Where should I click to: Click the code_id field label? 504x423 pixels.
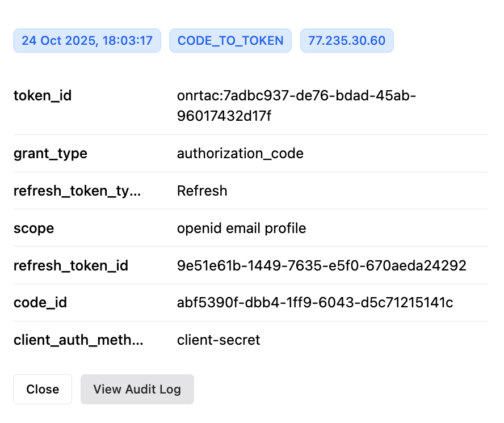(x=40, y=303)
